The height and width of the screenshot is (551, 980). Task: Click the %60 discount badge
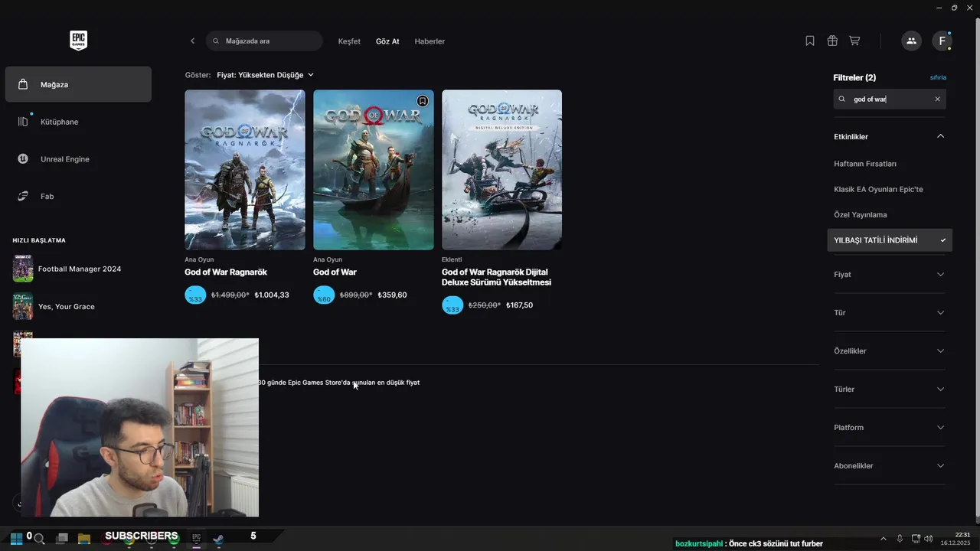point(324,295)
